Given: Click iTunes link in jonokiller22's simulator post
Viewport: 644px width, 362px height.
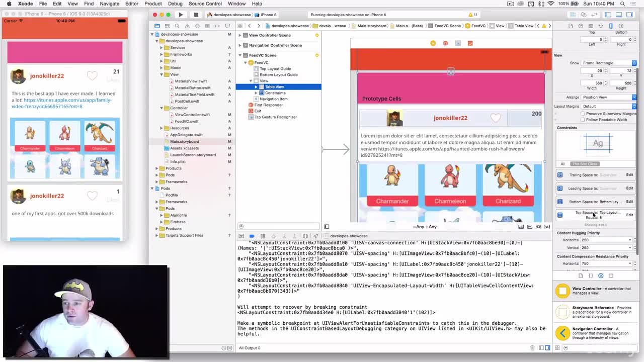Looking at the screenshot, I should (61, 103).
